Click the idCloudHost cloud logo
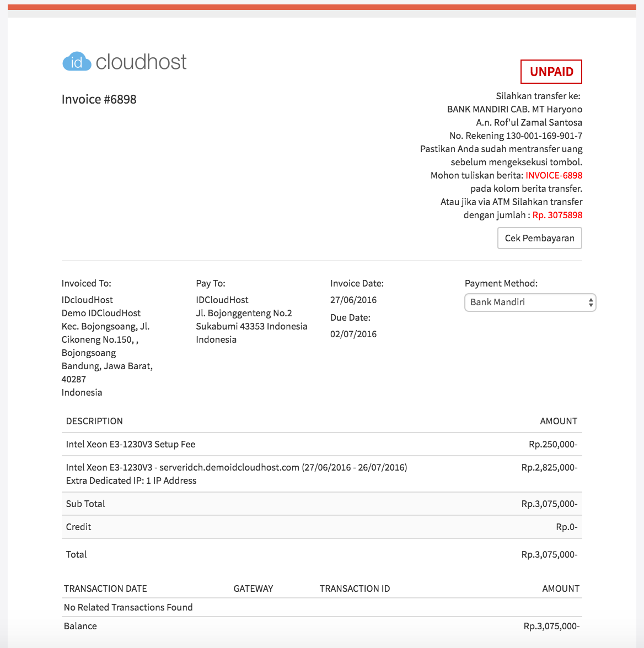Viewport: 644px width, 648px height. click(x=77, y=62)
